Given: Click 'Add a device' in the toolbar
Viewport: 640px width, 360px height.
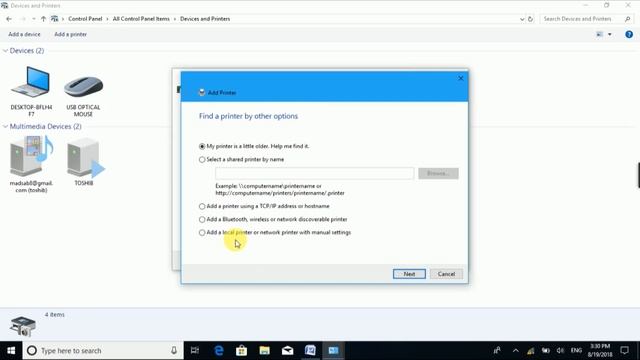Looking at the screenshot, I should click(x=24, y=34).
